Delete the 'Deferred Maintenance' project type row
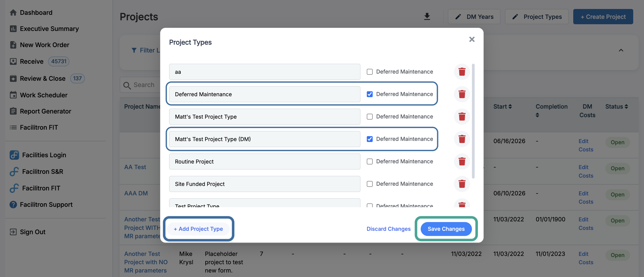 (x=462, y=94)
